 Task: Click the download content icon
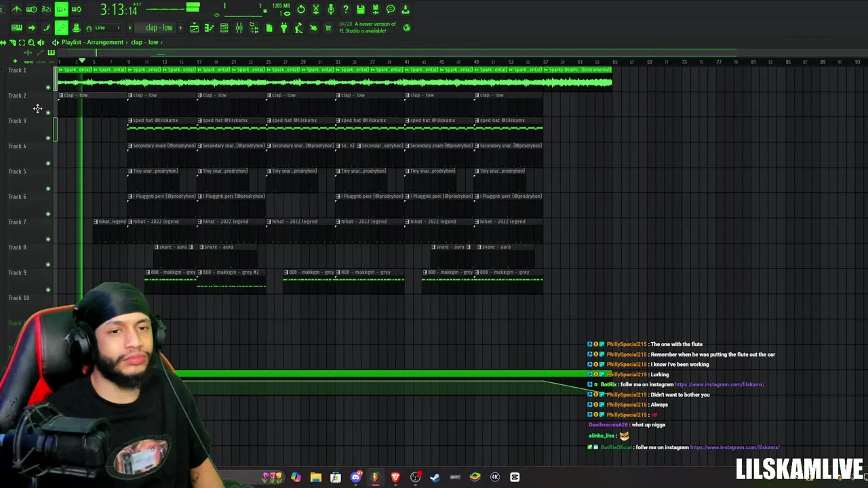coord(405,9)
